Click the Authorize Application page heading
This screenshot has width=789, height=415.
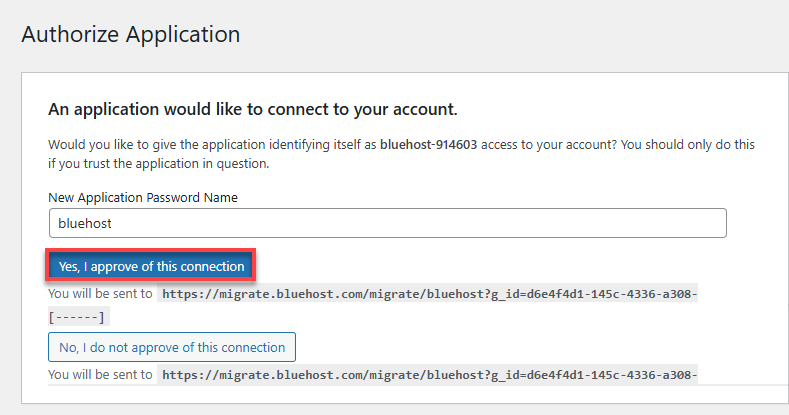click(131, 34)
